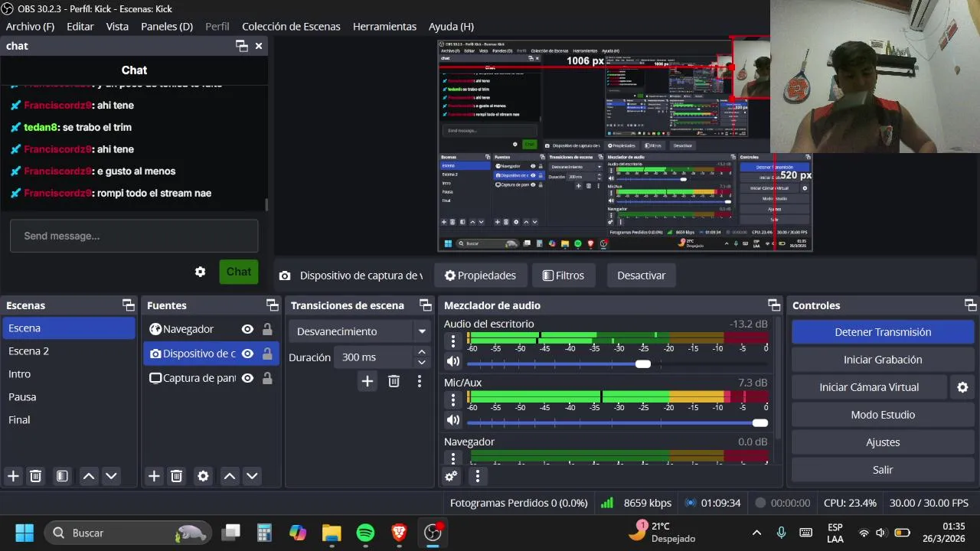Open Colección de Escenas menu
The image size is (980, 551).
coord(291,26)
